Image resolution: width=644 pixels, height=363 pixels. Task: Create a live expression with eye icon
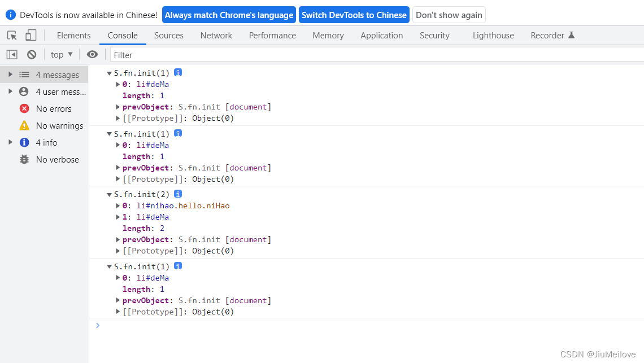(92, 55)
